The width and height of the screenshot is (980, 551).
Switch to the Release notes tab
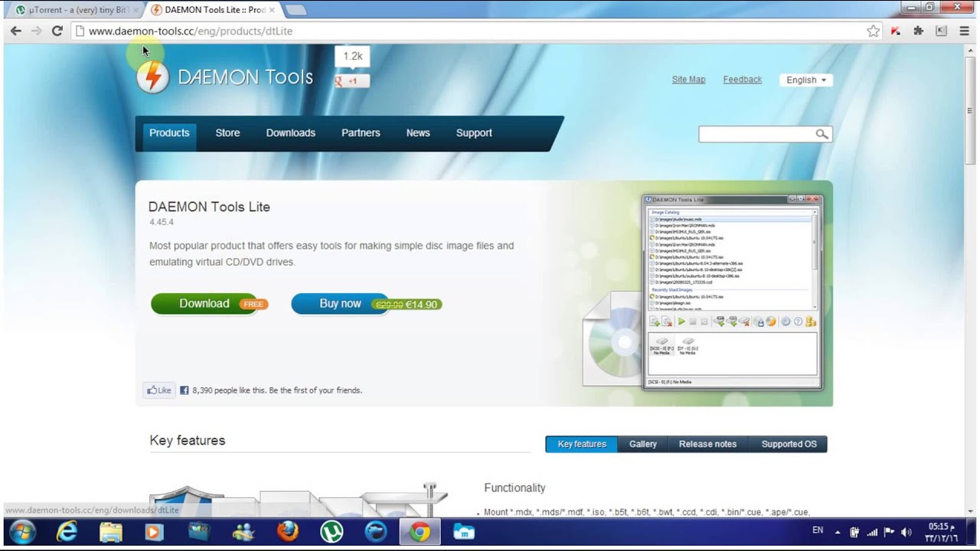pyautogui.click(x=707, y=444)
